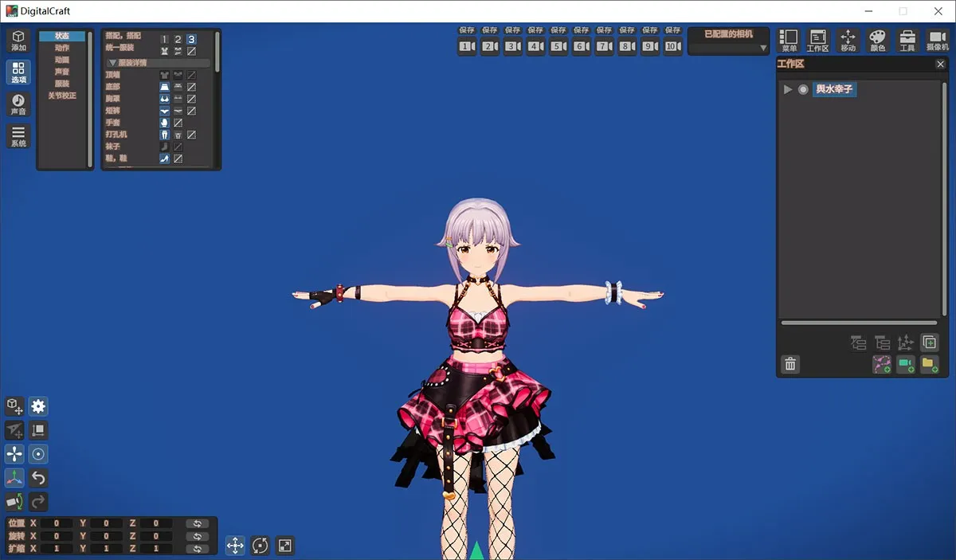956x560 pixels.
Task: Click the duplicate object icon in workspace
Action: pyautogui.click(x=929, y=343)
